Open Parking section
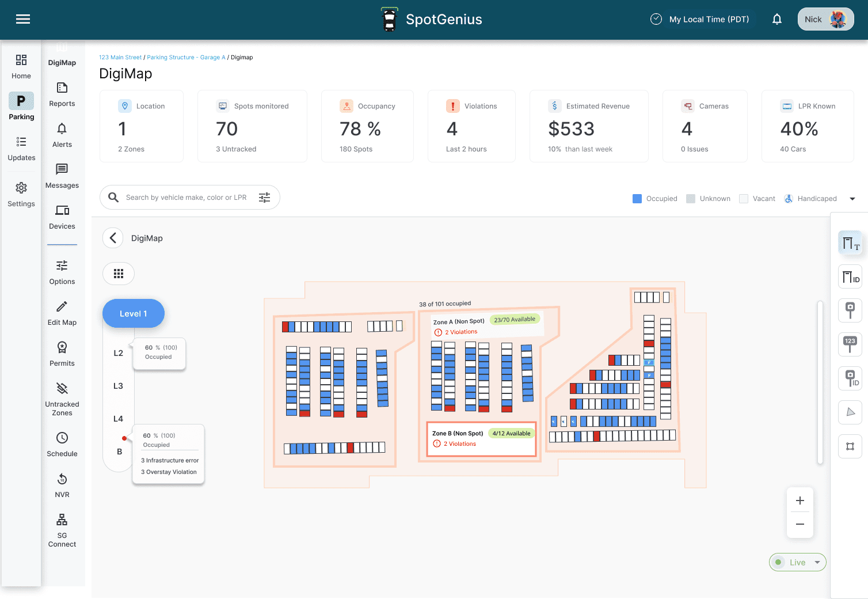Viewport: 868px width, 599px height. [21, 107]
